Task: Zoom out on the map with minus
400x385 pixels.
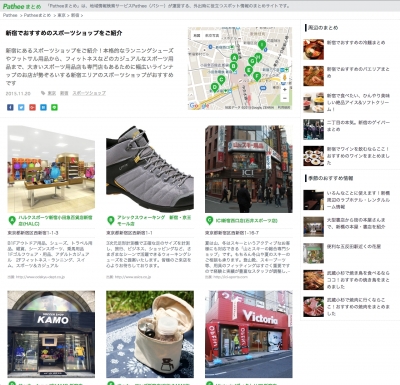Action: click(x=284, y=98)
